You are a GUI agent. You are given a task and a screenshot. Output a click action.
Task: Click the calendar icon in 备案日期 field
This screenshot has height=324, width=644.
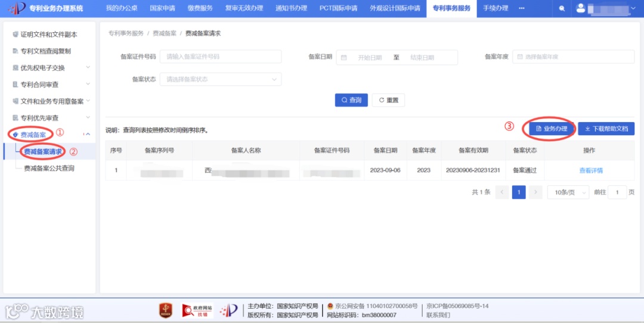(344, 58)
